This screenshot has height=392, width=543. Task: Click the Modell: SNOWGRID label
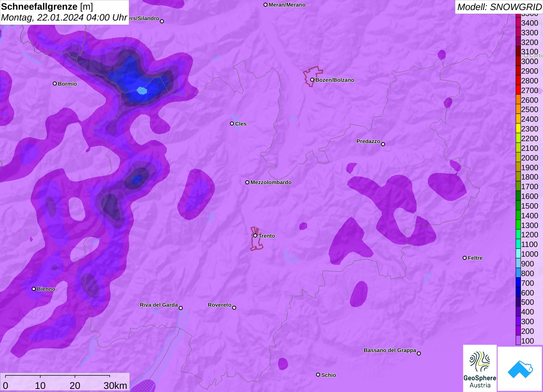(x=499, y=7)
